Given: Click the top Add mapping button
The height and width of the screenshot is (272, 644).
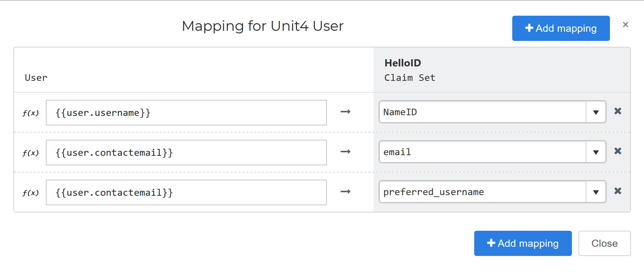Looking at the screenshot, I should click(x=561, y=28).
